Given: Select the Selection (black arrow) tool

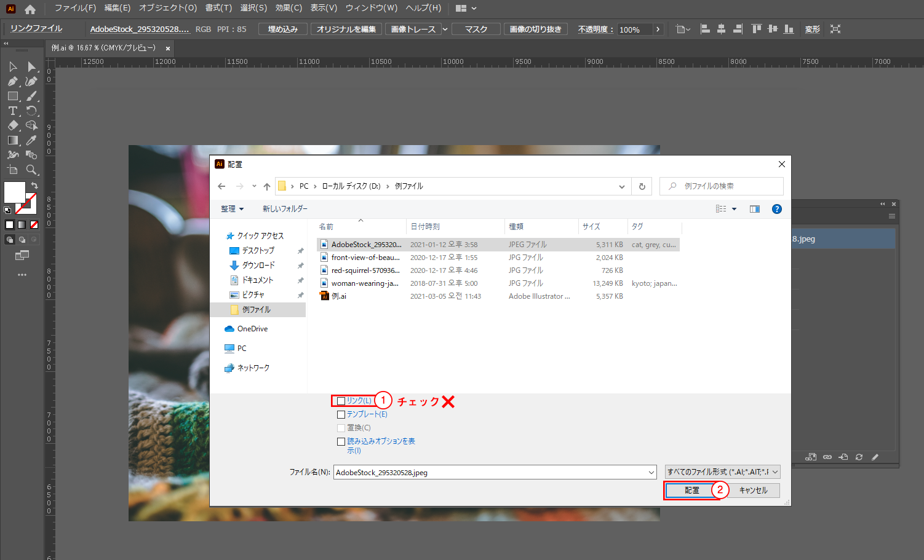Looking at the screenshot, I should [13, 66].
